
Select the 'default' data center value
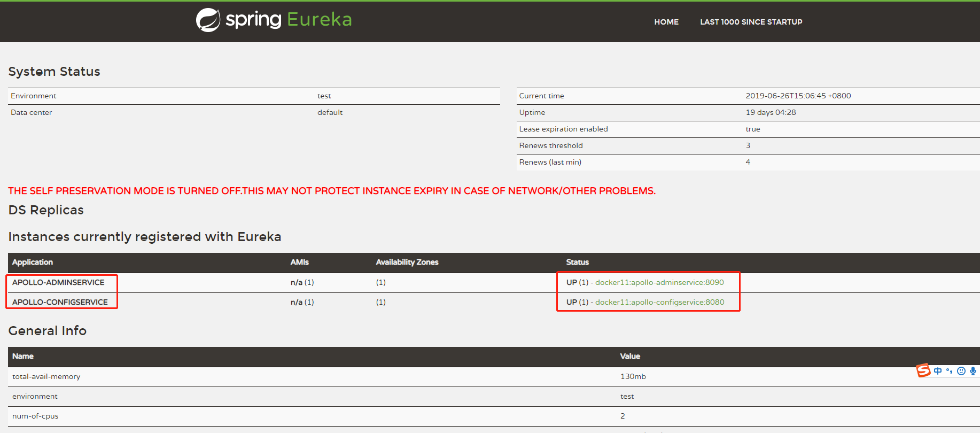click(x=330, y=112)
